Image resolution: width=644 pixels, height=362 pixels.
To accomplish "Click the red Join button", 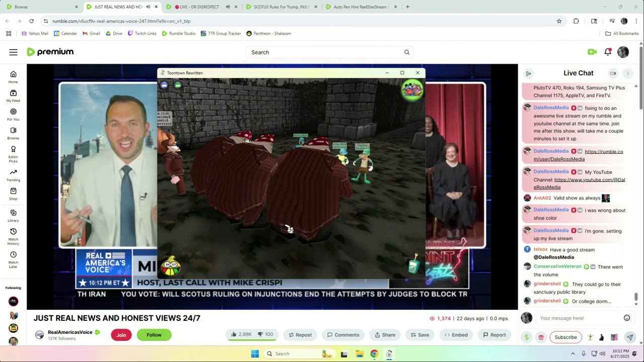I will coord(121,335).
